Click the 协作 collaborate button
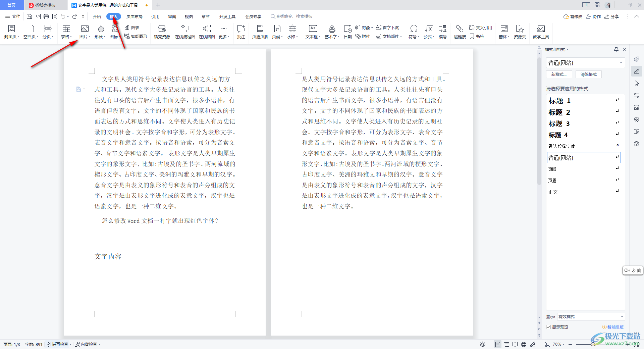644x349 pixels. pyautogui.click(x=594, y=16)
